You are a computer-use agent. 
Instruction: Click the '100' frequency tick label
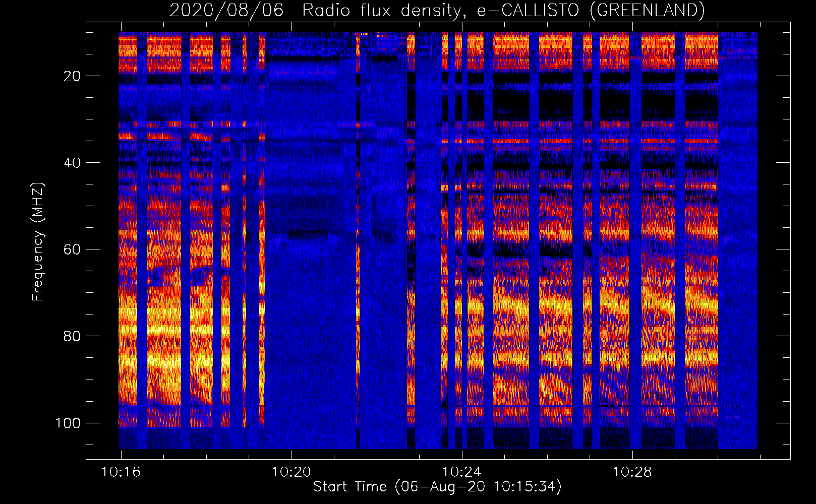click(68, 423)
